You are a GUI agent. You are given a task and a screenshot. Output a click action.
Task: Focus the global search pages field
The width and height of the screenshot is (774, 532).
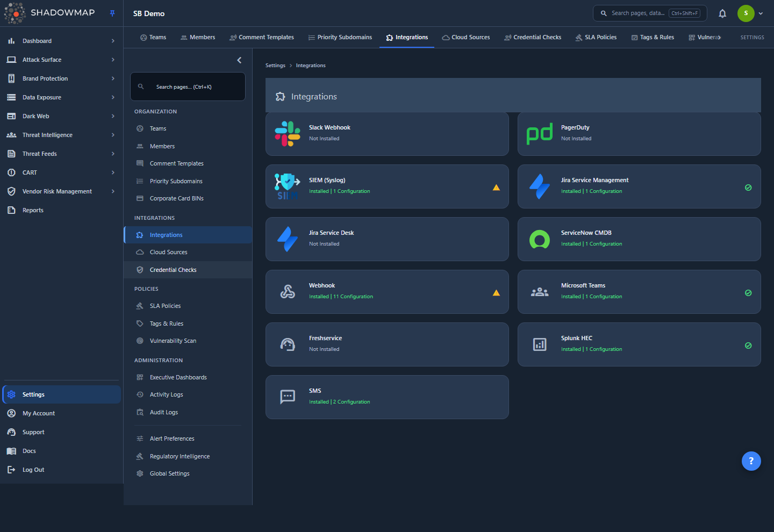click(650, 13)
